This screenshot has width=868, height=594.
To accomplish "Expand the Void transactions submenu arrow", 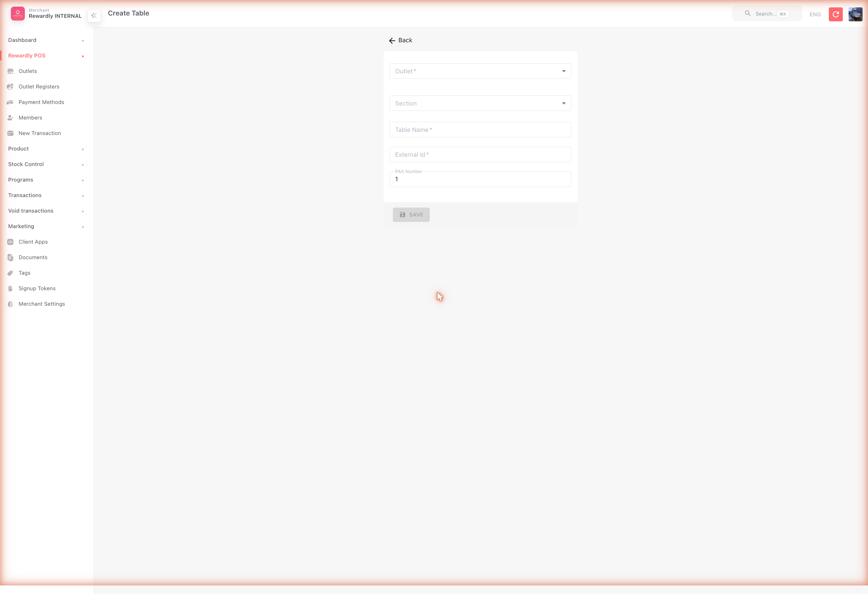I will [83, 211].
